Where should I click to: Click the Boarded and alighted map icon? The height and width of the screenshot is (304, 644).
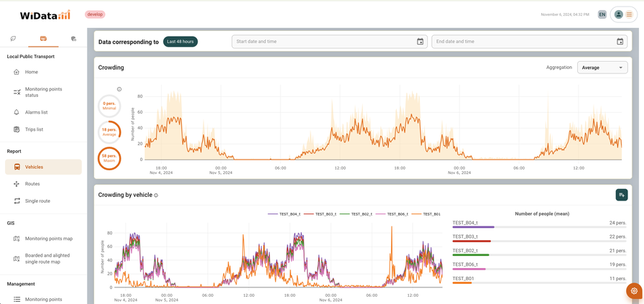coord(17,259)
